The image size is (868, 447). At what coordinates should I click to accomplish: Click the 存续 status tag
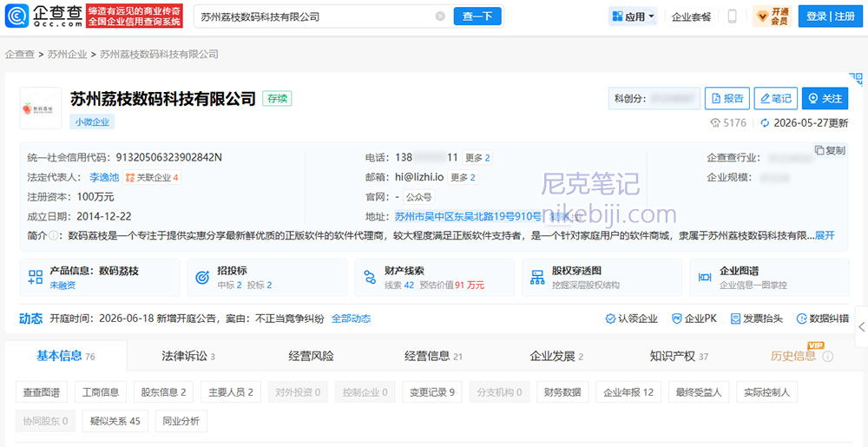(277, 98)
